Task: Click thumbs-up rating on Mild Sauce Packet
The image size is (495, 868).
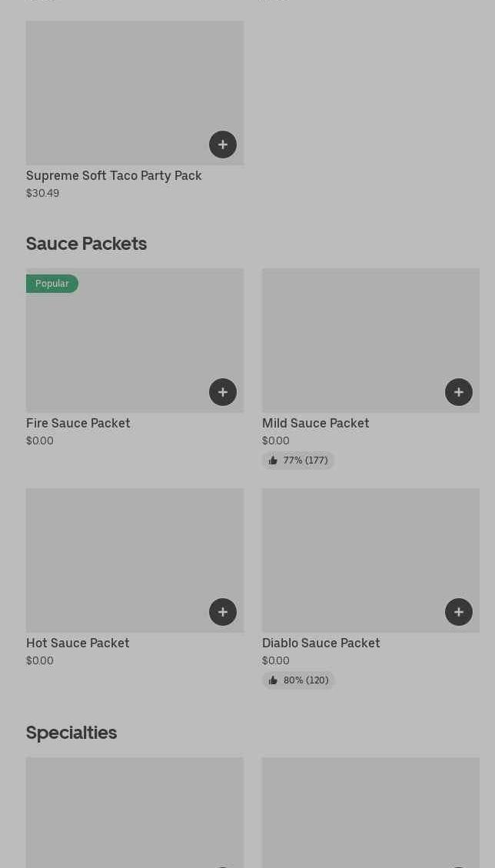Action: pos(298,461)
